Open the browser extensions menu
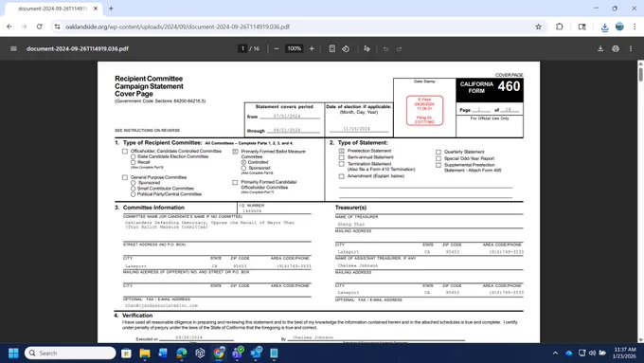 [x=560, y=27]
